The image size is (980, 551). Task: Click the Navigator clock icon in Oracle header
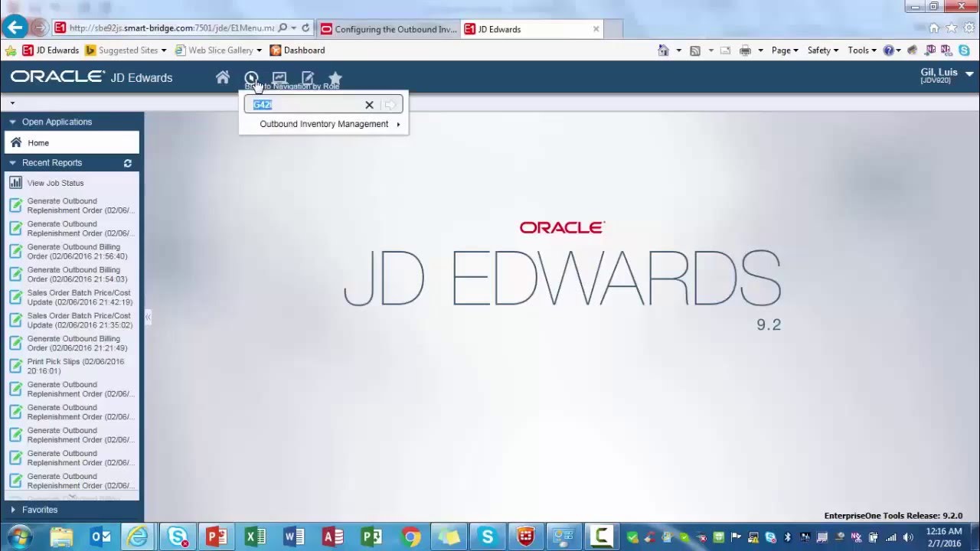pyautogui.click(x=251, y=77)
